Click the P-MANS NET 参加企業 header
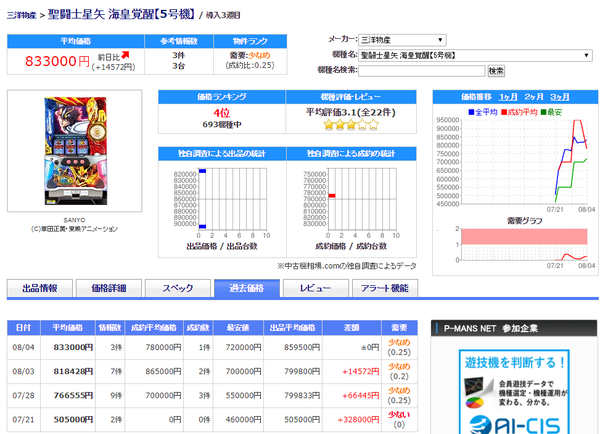The height and width of the screenshot is (434, 600). tap(514, 328)
